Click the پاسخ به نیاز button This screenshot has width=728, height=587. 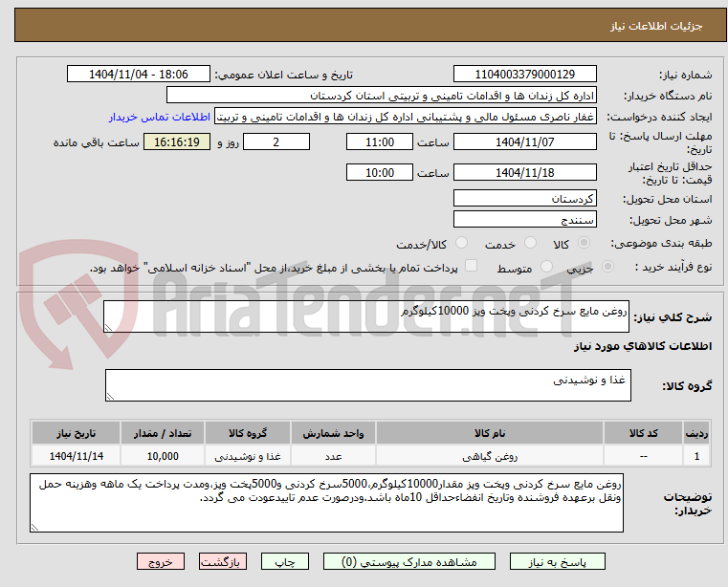[x=557, y=561]
